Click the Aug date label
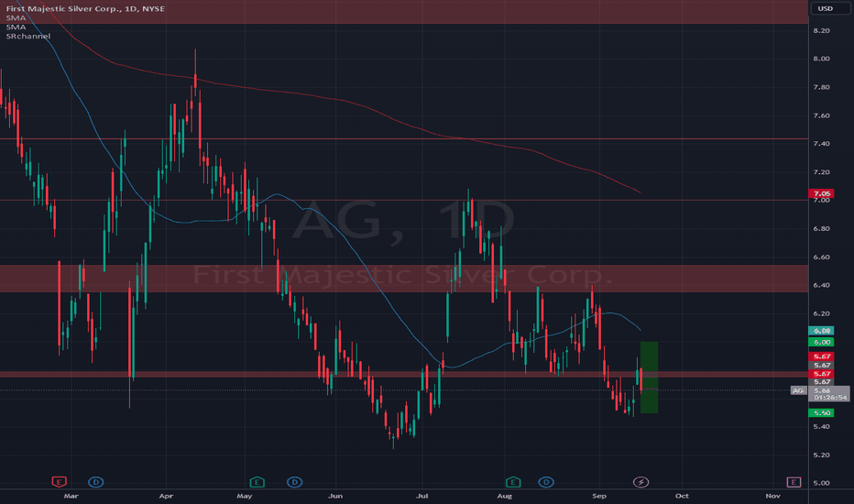The image size is (854, 504). pos(505,496)
